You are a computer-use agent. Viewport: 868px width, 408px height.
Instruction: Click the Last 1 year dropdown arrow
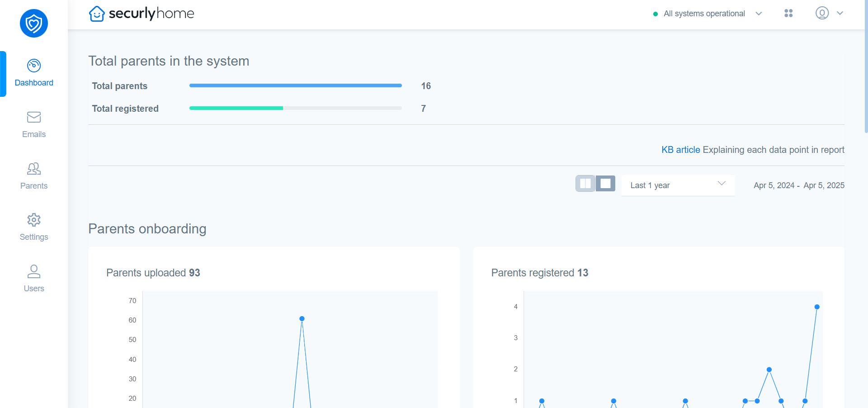(722, 183)
